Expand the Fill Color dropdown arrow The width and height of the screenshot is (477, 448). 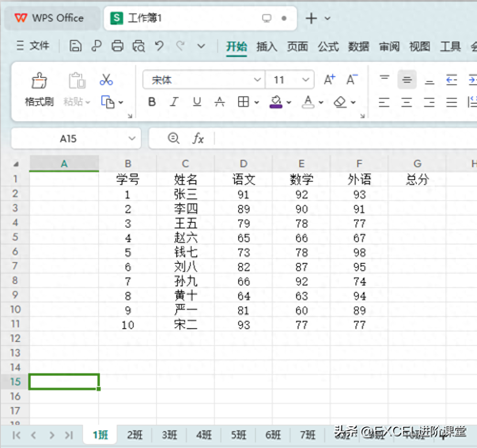pos(289,102)
